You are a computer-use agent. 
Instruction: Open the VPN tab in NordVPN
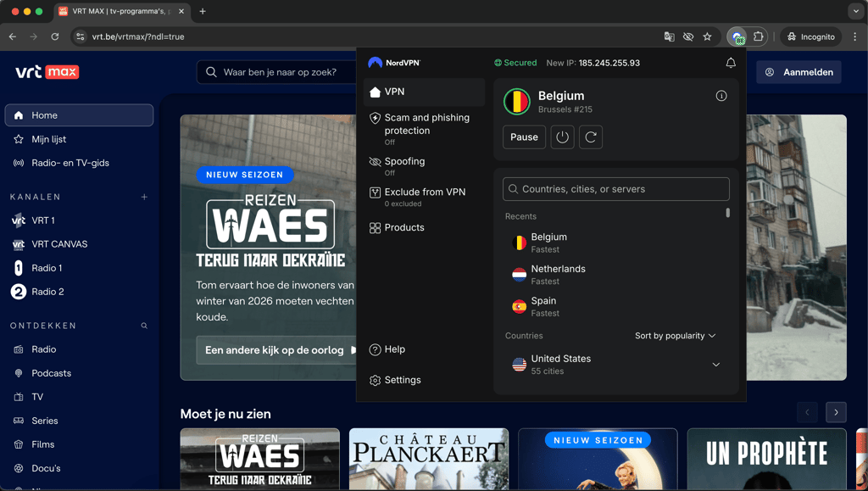pos(424,92)
